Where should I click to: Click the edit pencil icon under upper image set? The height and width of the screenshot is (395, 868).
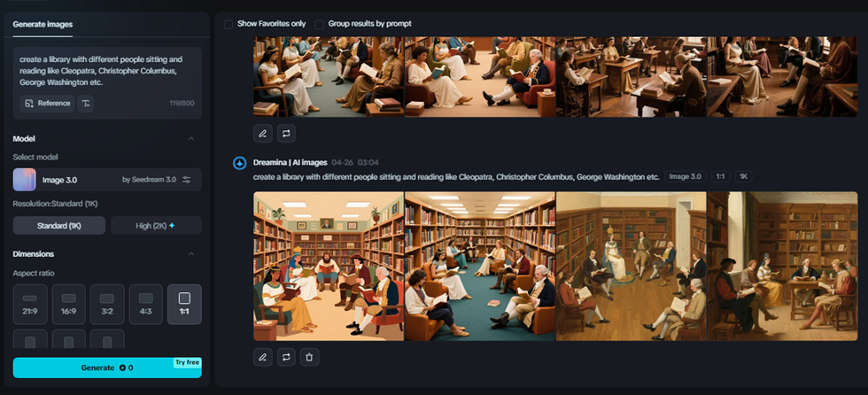(x=263, y=134)
